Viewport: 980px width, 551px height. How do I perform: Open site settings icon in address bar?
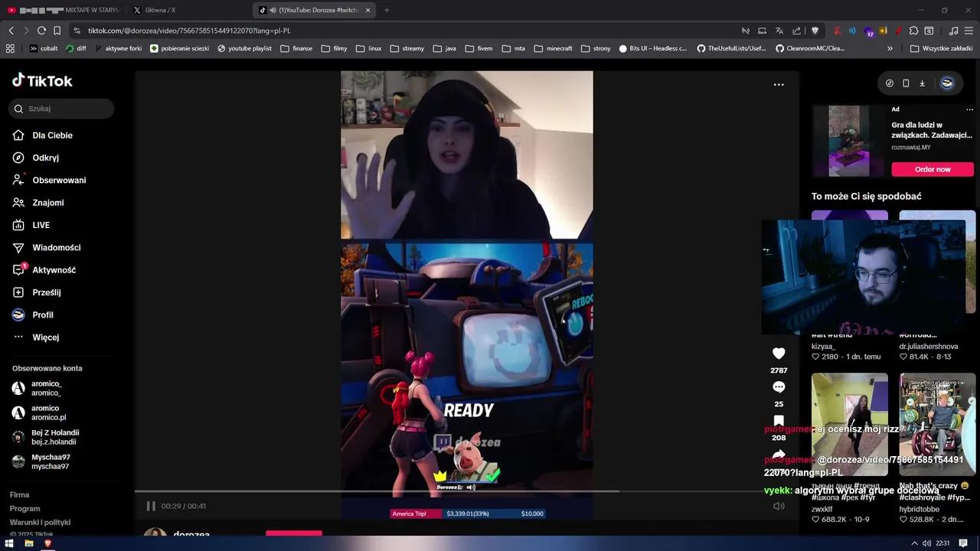coord(77,31)
